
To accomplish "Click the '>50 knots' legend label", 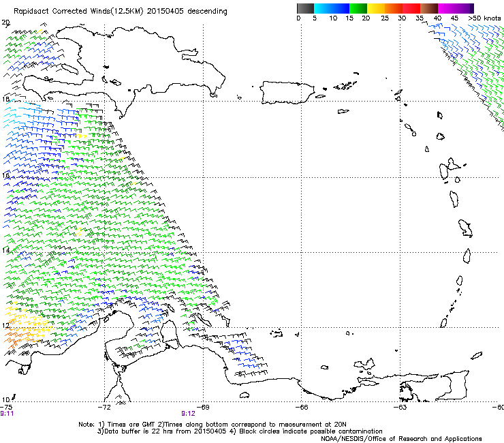I will 484,18.
